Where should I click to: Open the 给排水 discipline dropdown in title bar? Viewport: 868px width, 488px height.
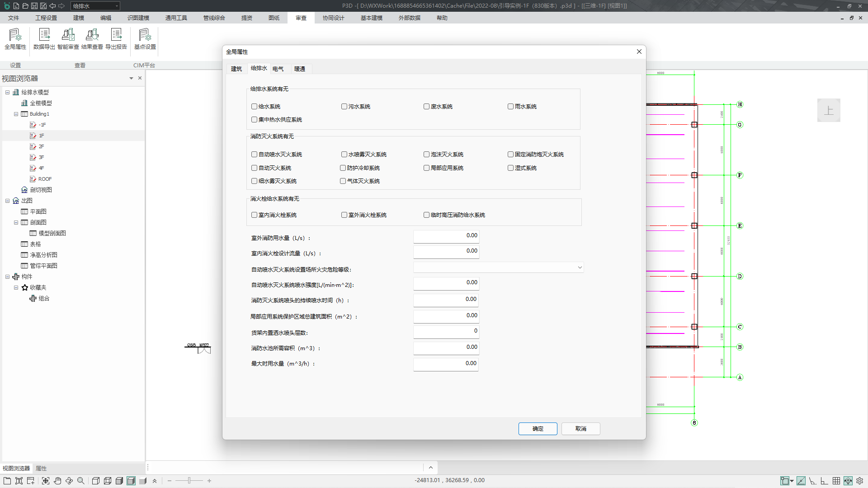(x=117, y=6)
